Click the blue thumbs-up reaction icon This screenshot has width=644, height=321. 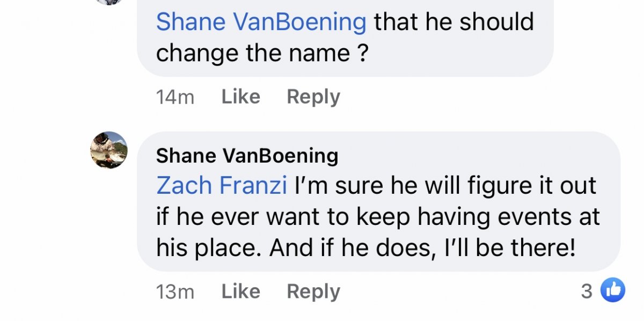(x=612, y=291)
